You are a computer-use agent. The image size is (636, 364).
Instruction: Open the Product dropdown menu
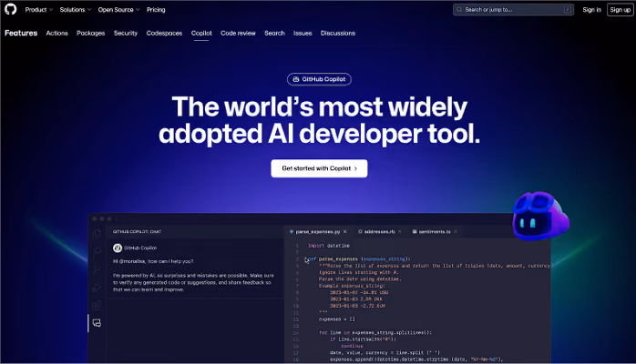point(39,10)
